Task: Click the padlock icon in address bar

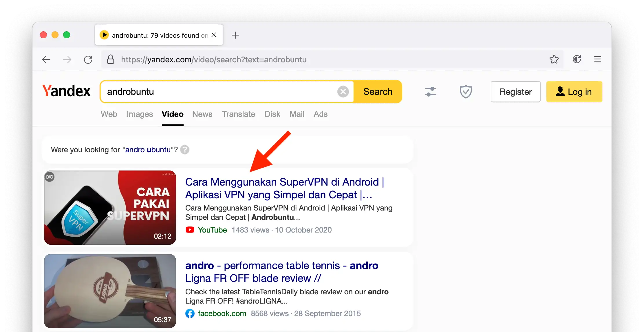Action: 111,59
